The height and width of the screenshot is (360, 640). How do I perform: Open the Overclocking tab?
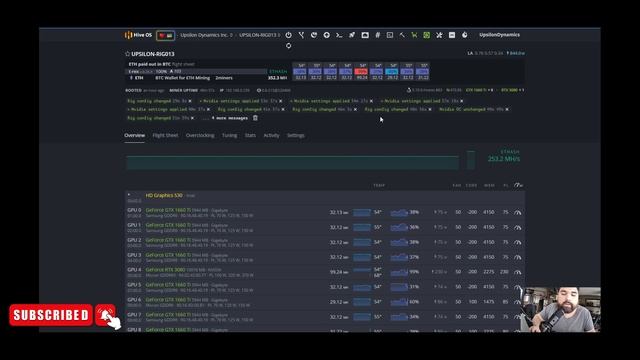(200, 136)
